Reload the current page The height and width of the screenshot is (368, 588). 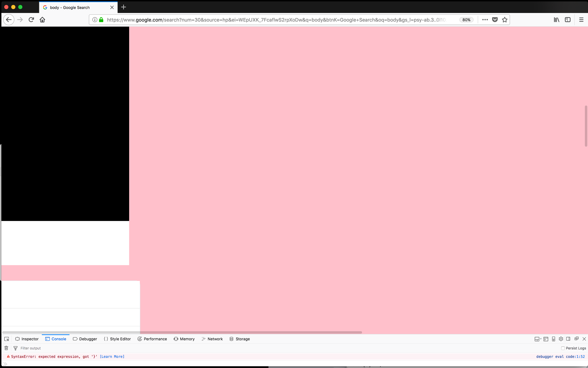[x=31, y=20]
